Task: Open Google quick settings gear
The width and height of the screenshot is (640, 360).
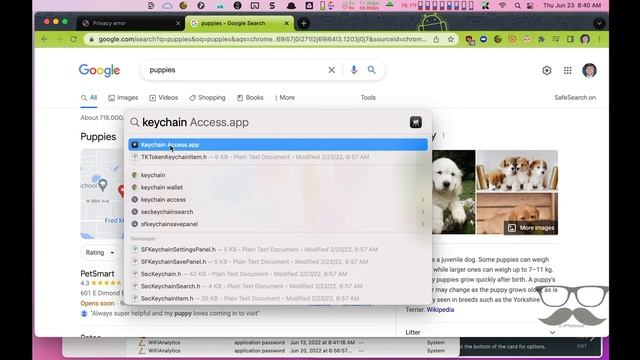Action: point(547,70)
